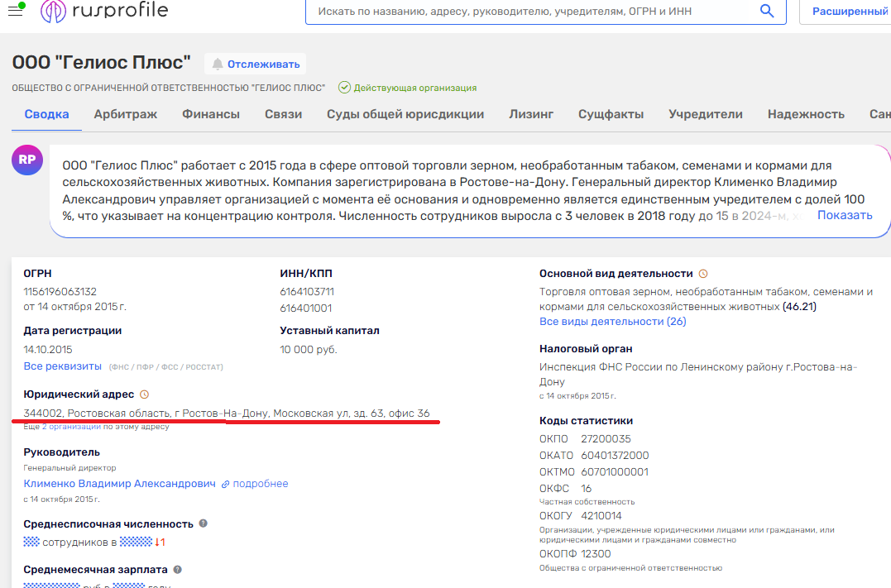
Task: Click the 2 организации link
Action: pos(71,427)
